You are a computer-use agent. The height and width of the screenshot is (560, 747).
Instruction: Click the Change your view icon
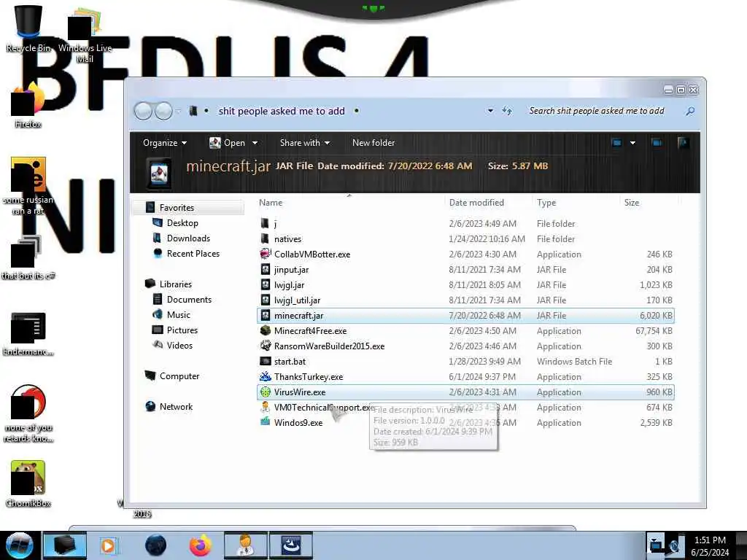pyautogui.click(x=616, y=143)
